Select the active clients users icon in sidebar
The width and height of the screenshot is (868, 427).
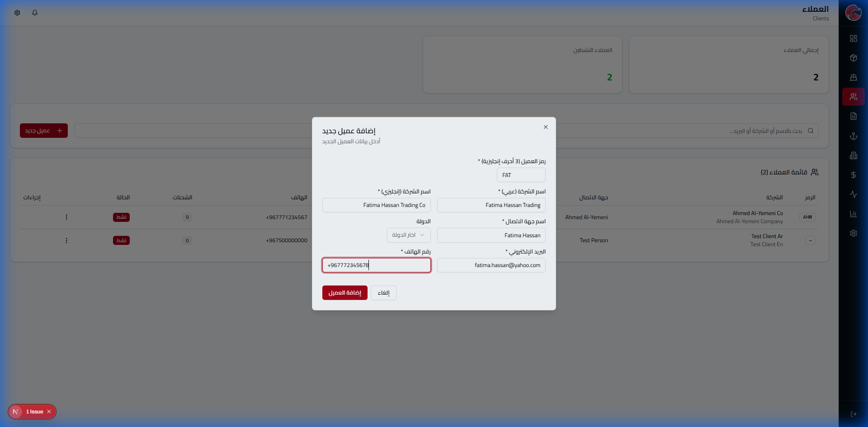(x=853, y=97)
